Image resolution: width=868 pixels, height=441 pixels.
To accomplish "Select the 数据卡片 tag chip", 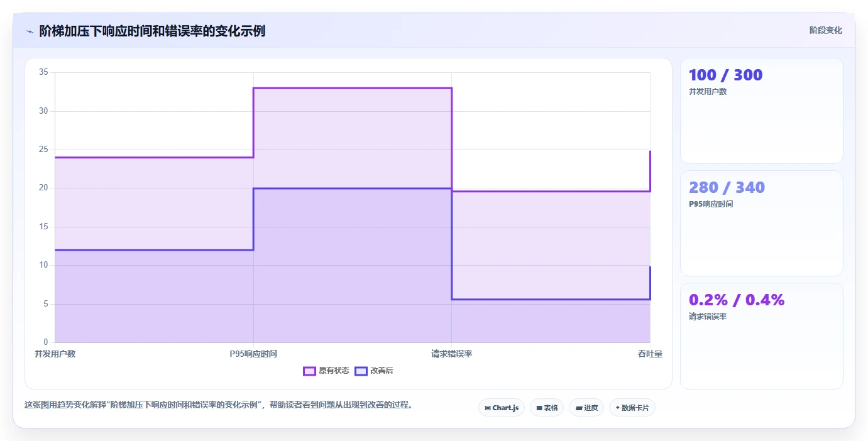I will coord(632,408).
